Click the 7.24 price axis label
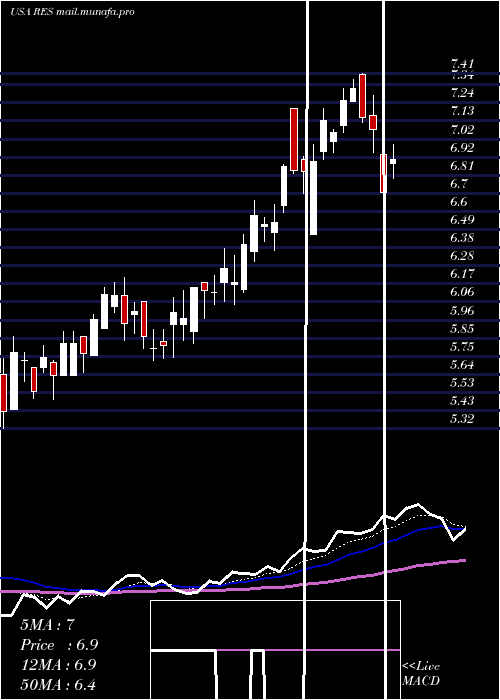500x700 pixels. coord(462,93)
